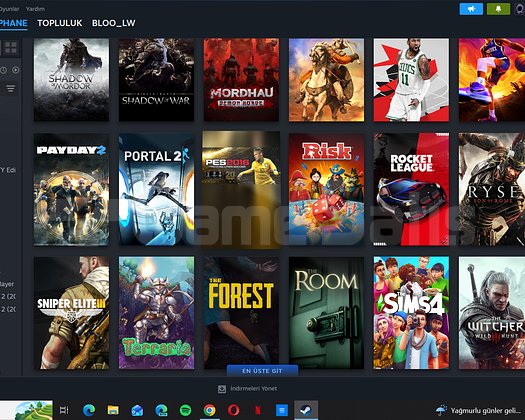Click the İndirmeleri Yönet link
Viewport: 525px width, 420px height.
click(253, 389)
